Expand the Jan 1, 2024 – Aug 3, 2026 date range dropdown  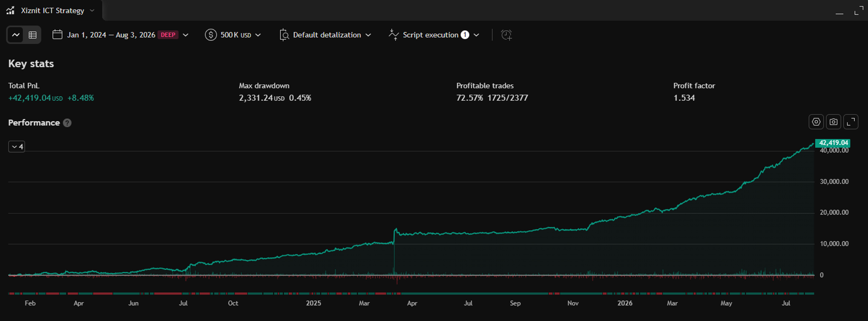pos(185,35)
